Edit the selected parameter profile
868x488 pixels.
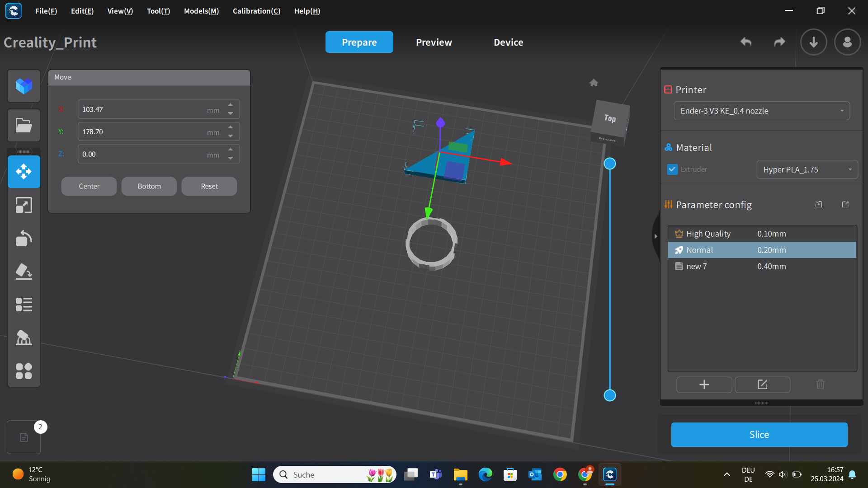pyautogui.click(x=763, y=385)
